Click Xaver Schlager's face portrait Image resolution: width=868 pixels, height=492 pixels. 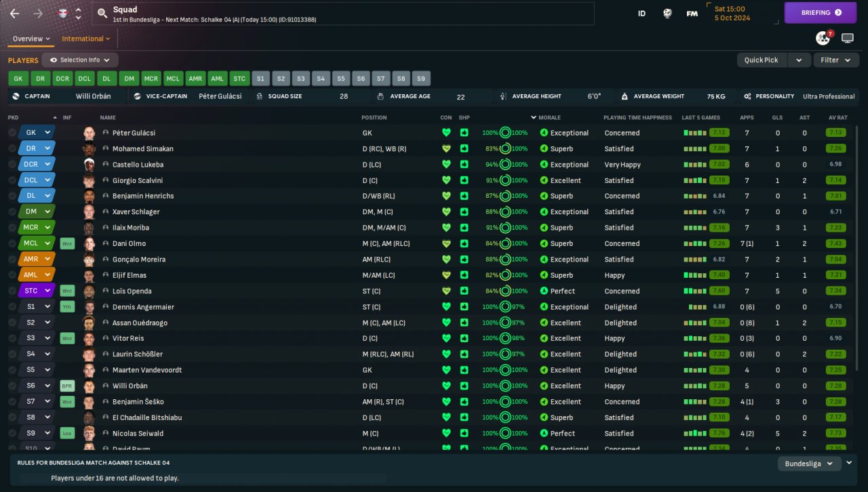pyautogui.click(x=89, y=212)
